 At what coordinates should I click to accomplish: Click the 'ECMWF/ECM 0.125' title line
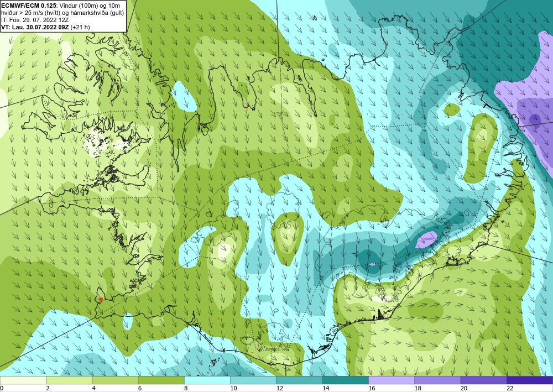(61, 6)
